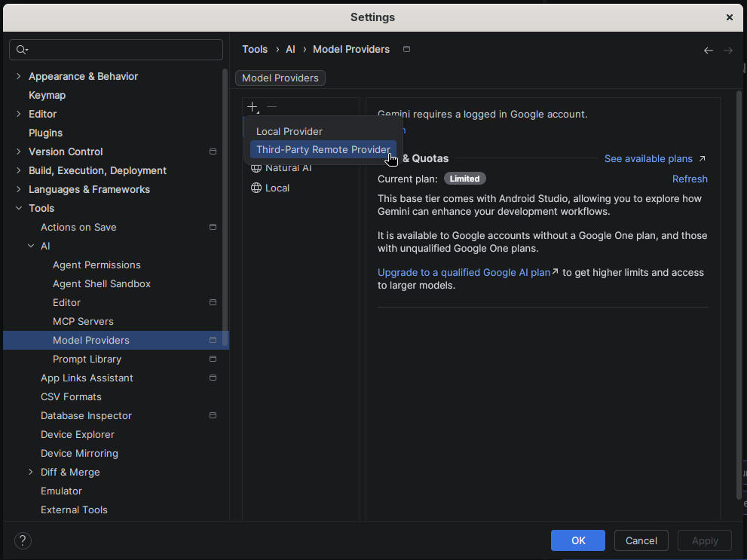The image size is (747, 560).
Task: Click the project-level icon beside Prompt Library
Action: click(213, 359)
